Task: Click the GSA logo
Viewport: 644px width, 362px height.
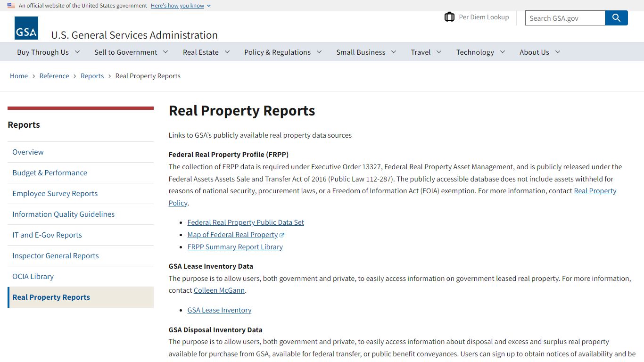Action: pos(26,28)
